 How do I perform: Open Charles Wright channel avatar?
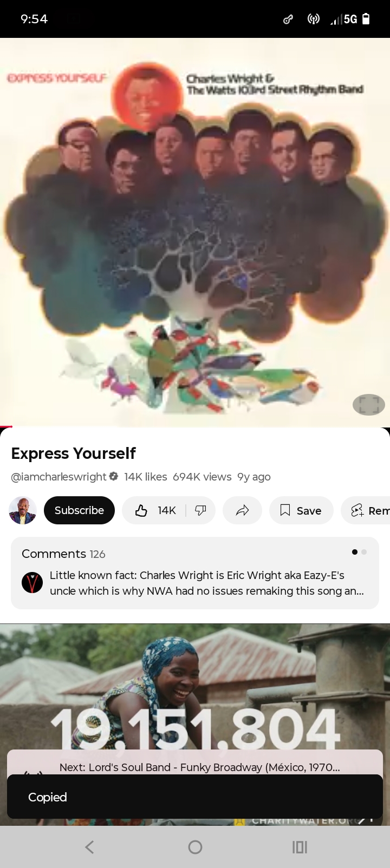[x=23, y=510]
